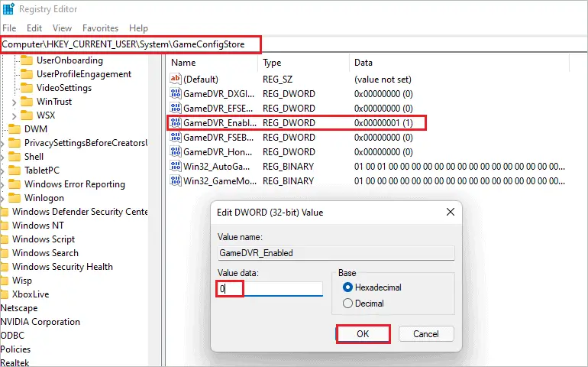Select the Windows Script key
This screenshot has width=588, height=367.
pyautogui.click(x=44, y=239)
